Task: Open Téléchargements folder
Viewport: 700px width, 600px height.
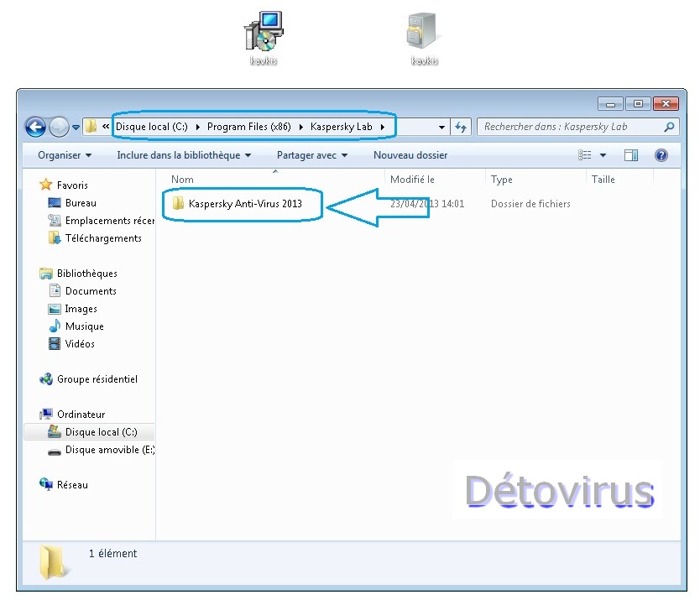Action: (x=103, y=238)
